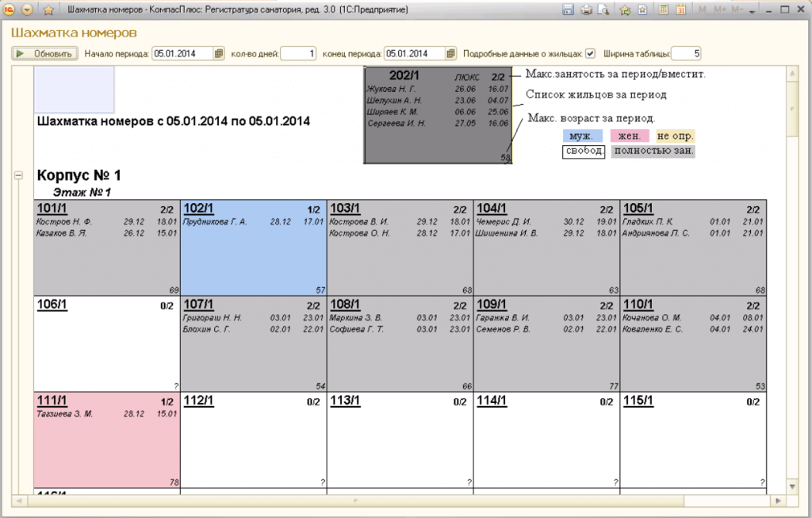Open room 108/1 link

[x=345, y=304]
